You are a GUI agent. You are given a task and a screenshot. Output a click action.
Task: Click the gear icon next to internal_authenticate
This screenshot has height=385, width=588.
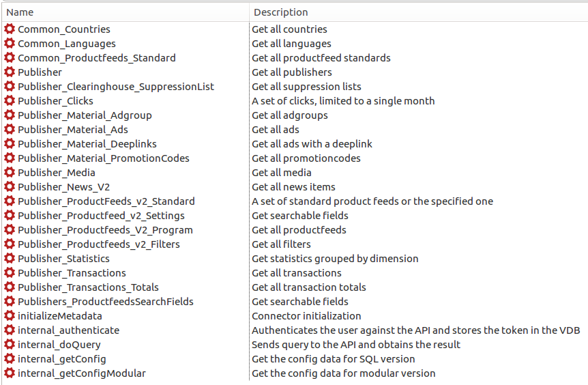pyautogui.click(x=10, y=330)
